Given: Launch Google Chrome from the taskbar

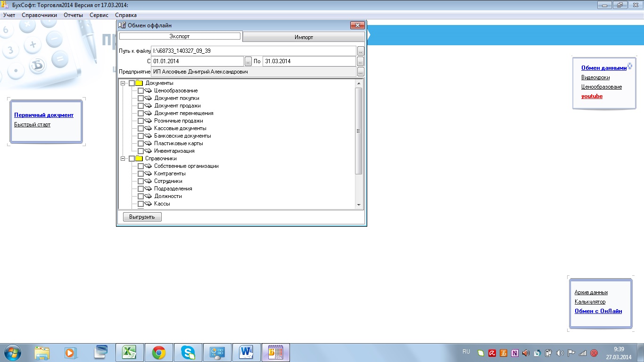Looking at the screenshot, I should point(158,353).
